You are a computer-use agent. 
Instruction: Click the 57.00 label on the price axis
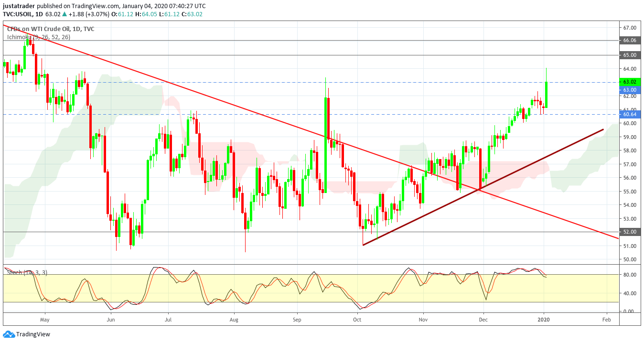coord(630,164)
